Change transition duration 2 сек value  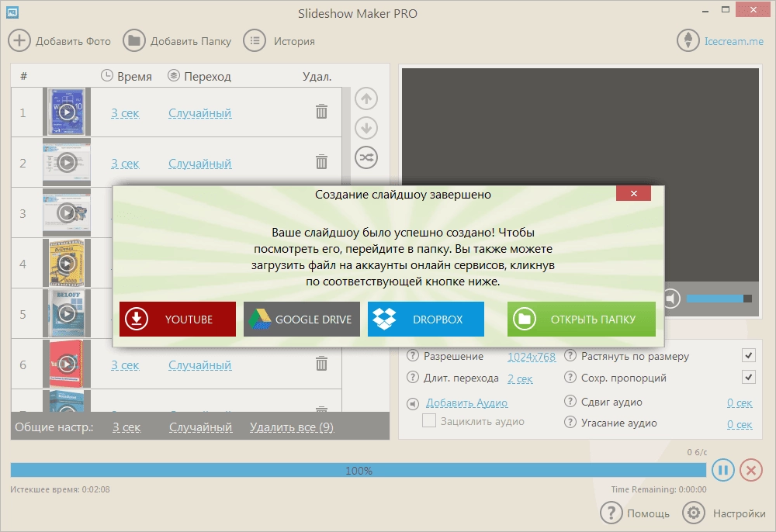520,378
